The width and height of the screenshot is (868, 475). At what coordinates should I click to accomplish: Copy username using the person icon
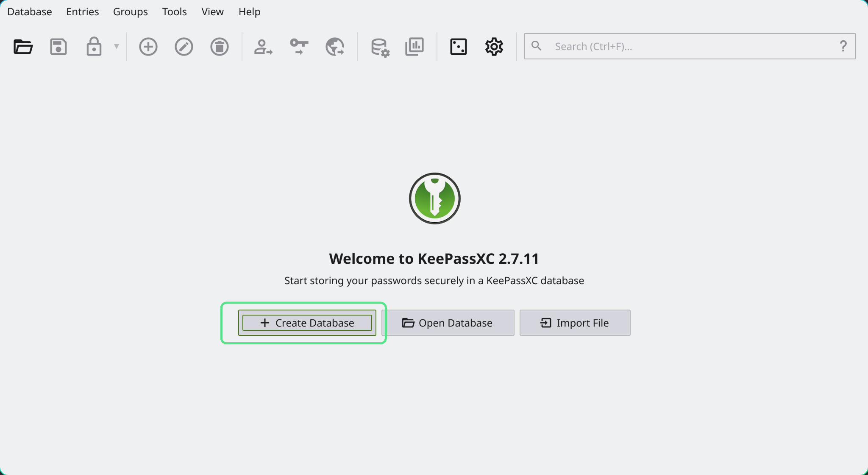pos(263,47)
